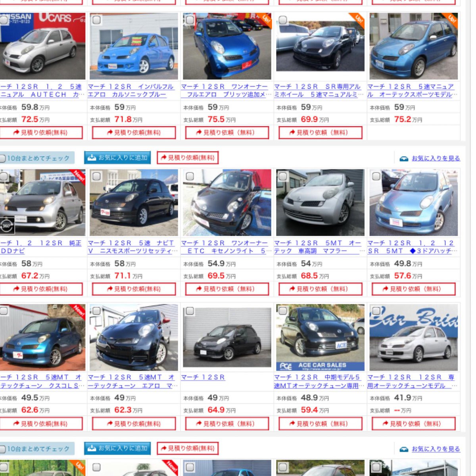Request estimate for the 57.6万円 car
Screen dimensions: 476x476
[414, 289]
